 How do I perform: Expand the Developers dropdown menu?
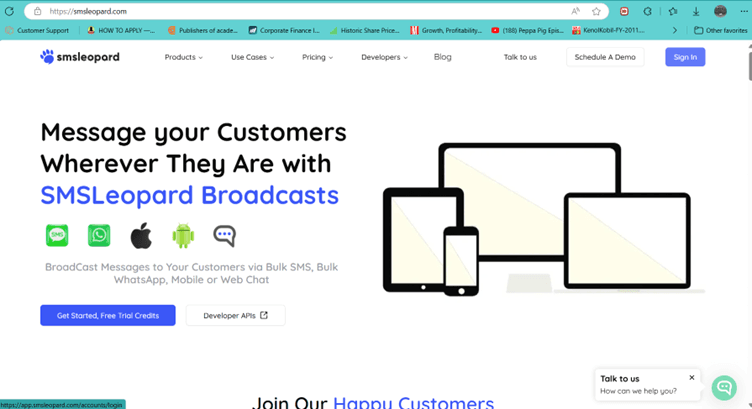tap(384, 57)
